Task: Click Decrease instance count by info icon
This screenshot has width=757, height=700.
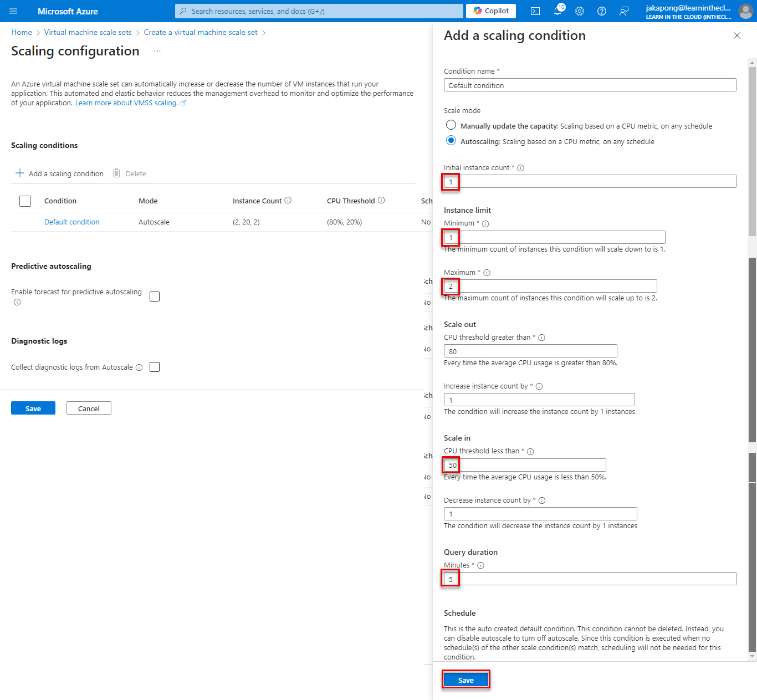Action: click(542, 500)
